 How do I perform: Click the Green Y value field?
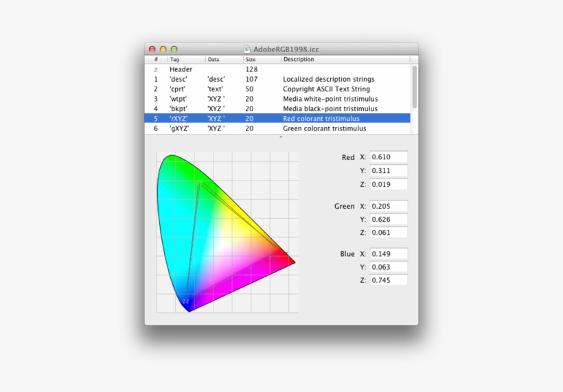pyautogui.click(x=389, y=219)
